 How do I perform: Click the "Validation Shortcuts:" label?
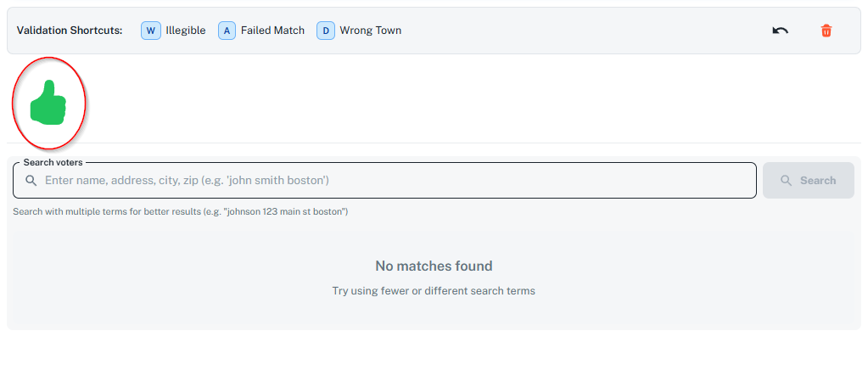(70, 31)
